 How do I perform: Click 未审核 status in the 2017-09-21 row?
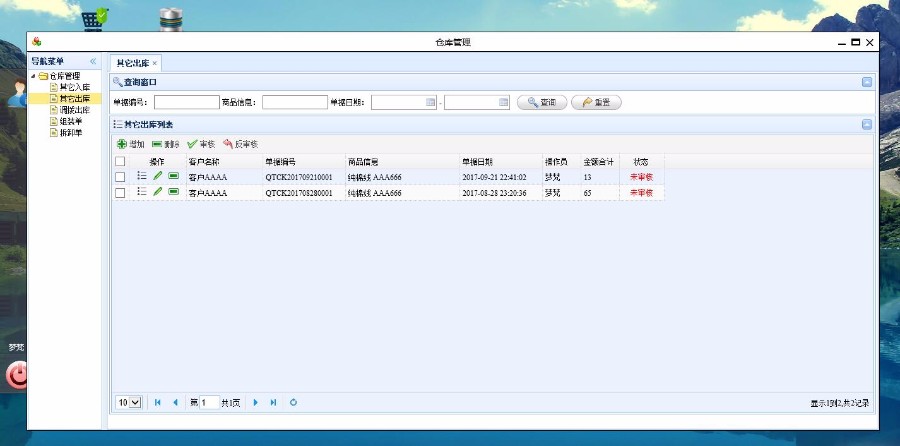click(x=641, y=177)
